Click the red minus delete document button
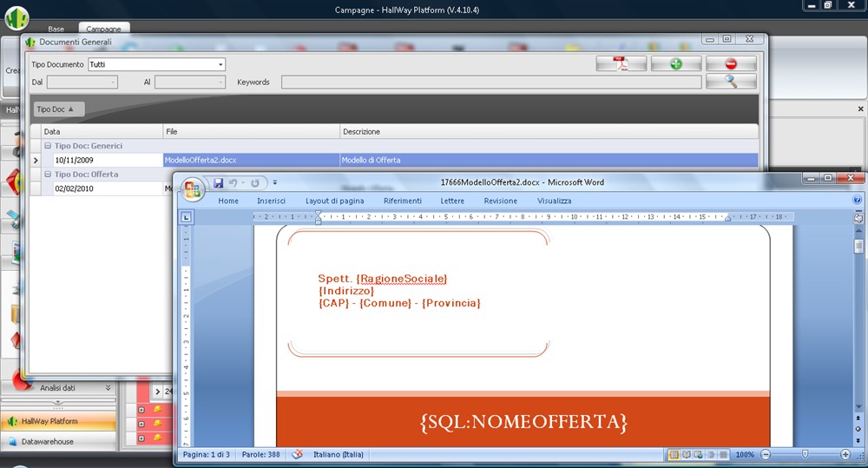The width and height of the screenshot is (868, 468). (x=731, y=63)
